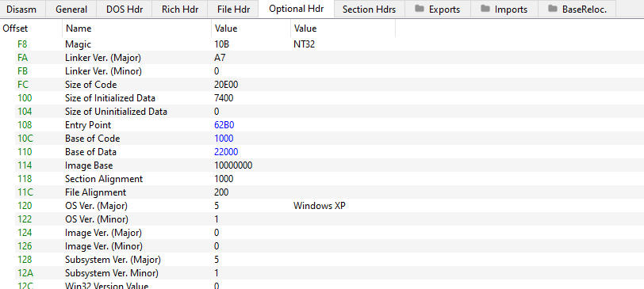644x289 pixels.
Task: Open the Imports tab
Action: click(x=504, y=9)
